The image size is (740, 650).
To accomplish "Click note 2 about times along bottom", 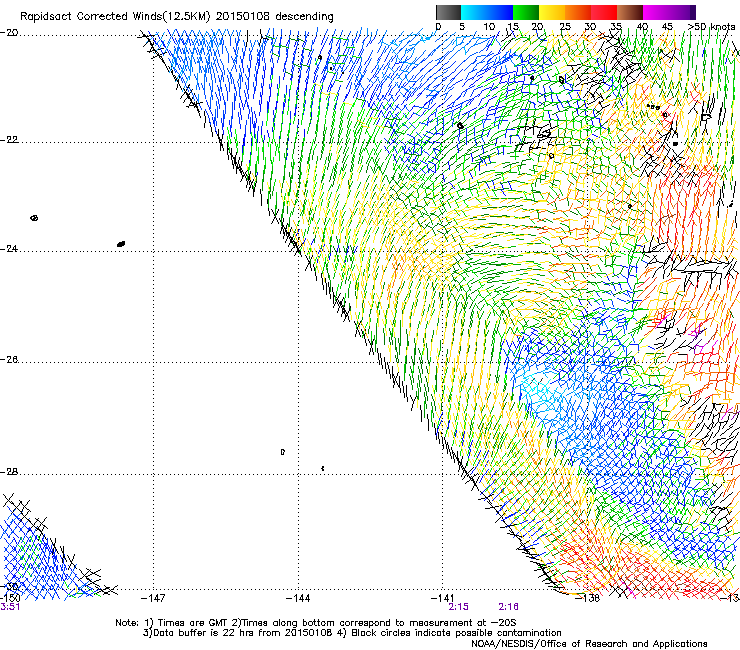I will click(374, 623).
